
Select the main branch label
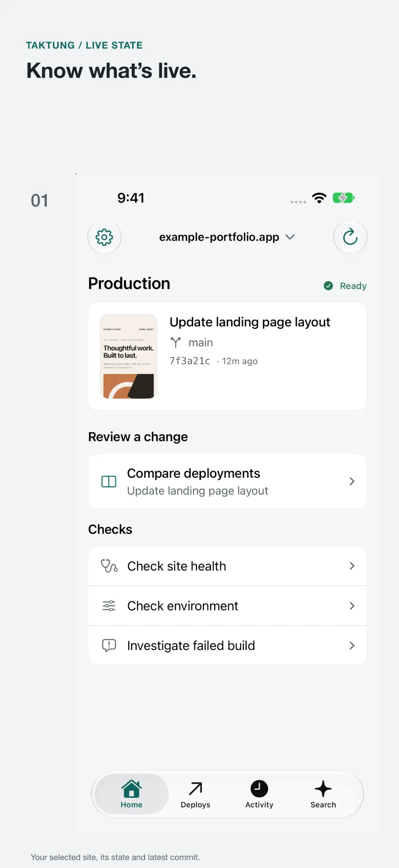click(x=201, y=343)
